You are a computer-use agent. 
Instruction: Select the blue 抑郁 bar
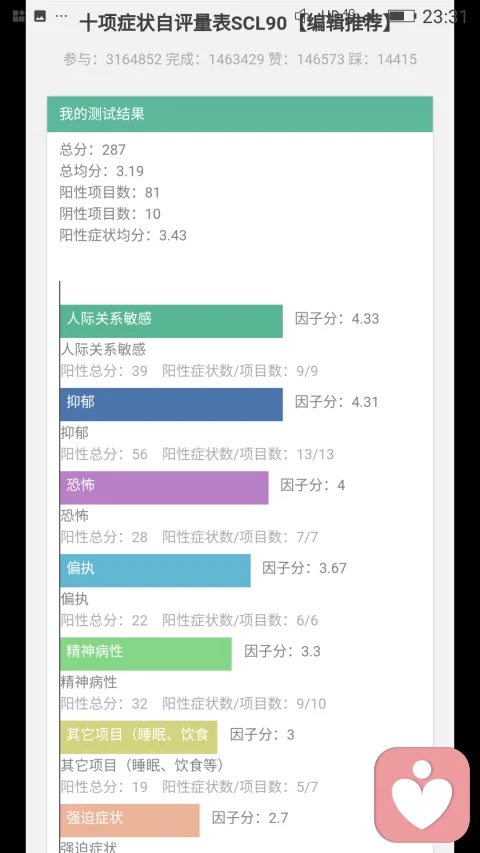pos(171,404)
